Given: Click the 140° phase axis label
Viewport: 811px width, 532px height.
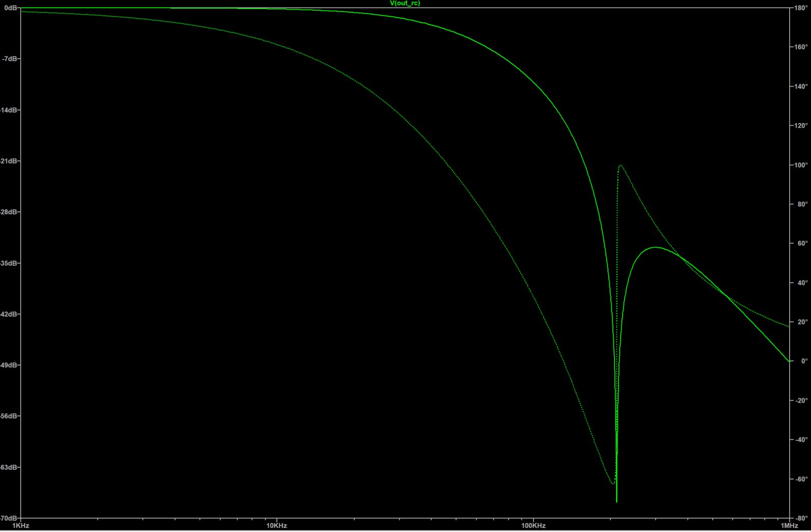Looking at the screenshot, I should (x=801, y=87).
